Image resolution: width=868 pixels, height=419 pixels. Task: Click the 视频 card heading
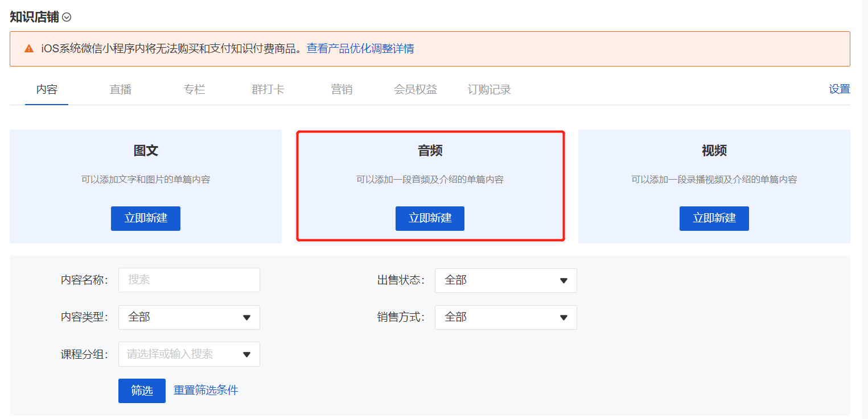tap(714, 151)
